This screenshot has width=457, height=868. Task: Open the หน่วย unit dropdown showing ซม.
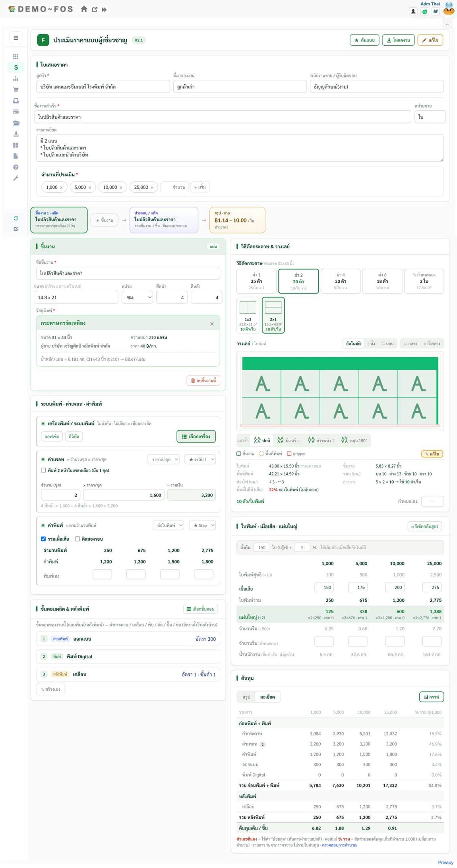pos(137,297)
